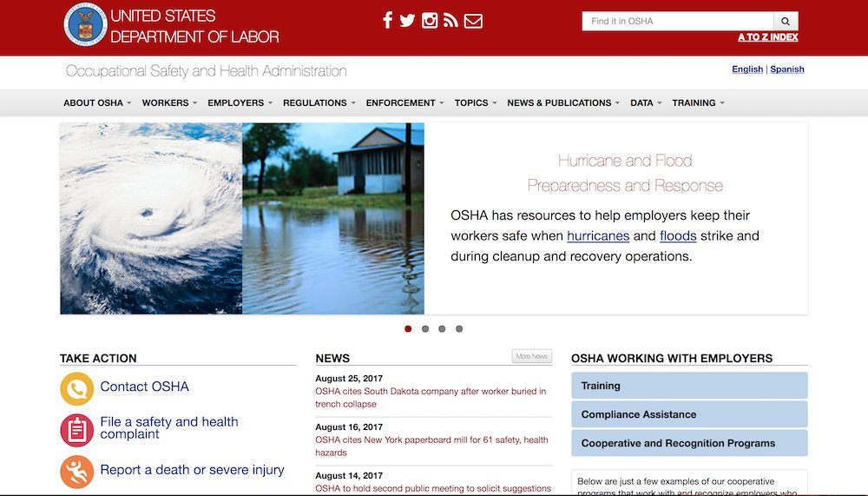Expand the ABOUT OSHA menu

point(97,103)
